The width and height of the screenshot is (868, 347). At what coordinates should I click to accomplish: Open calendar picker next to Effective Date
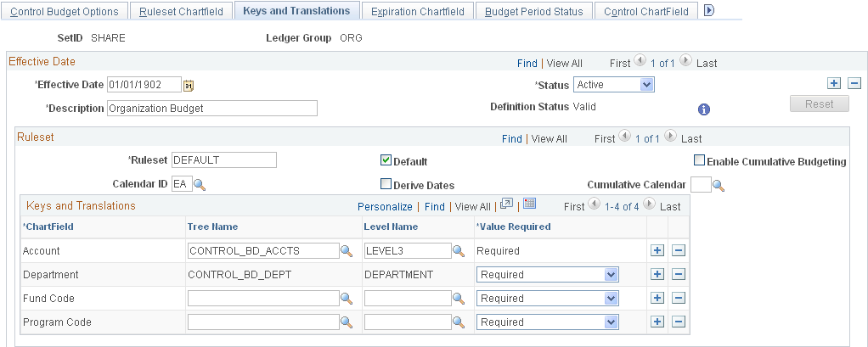point(189,85)
